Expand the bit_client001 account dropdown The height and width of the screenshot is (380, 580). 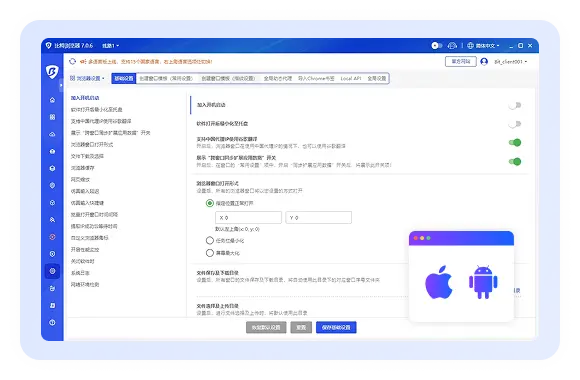pos(510,62)
